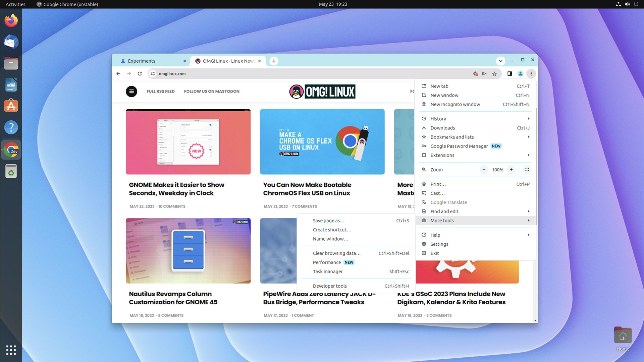The height and width of the screenshot is (362, 644).
Task: Choose Create shortcut in submenu
Action: point(356,230)
